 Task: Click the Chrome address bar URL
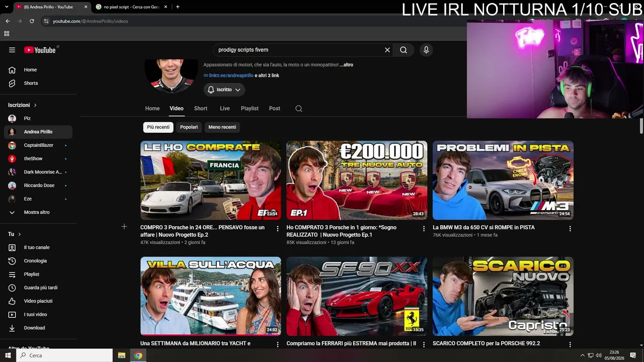(91, 21)
